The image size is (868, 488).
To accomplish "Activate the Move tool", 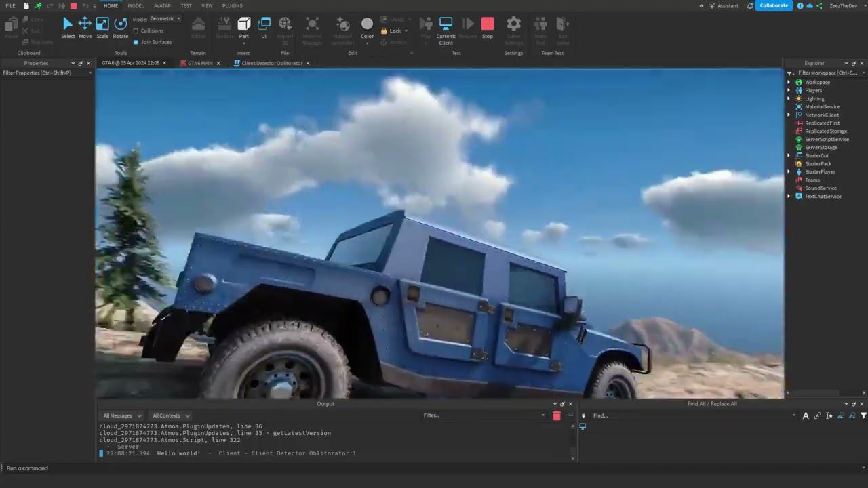I will coord(85,28).
